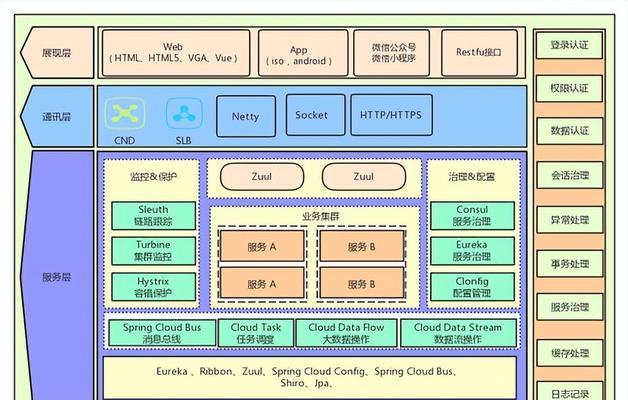Select the Clonfig 配置管理 box
628x400 pixels.
tap(472, 287)
